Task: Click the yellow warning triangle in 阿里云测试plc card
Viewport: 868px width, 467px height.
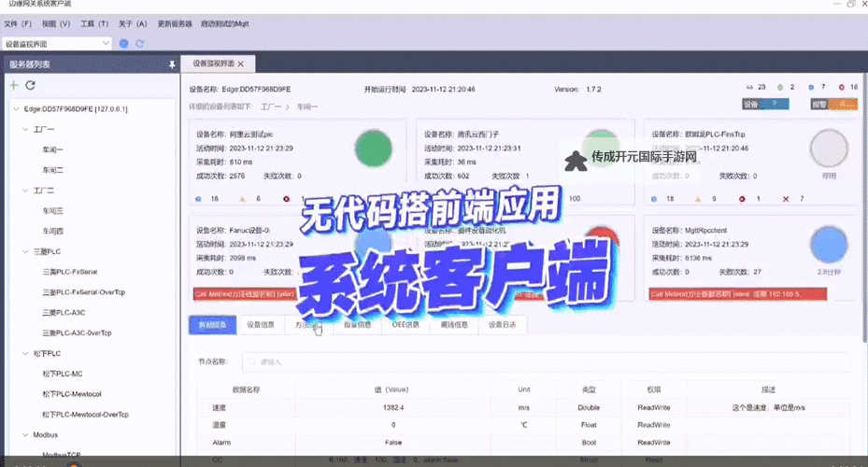Action: [x=243, y=199]
